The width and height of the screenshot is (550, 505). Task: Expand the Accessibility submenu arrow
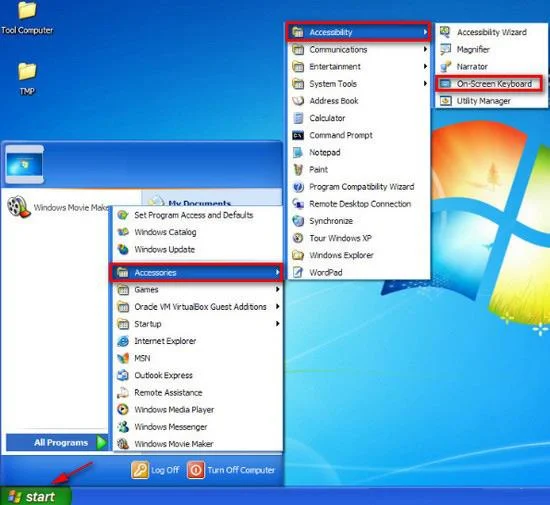coord(425,32)
